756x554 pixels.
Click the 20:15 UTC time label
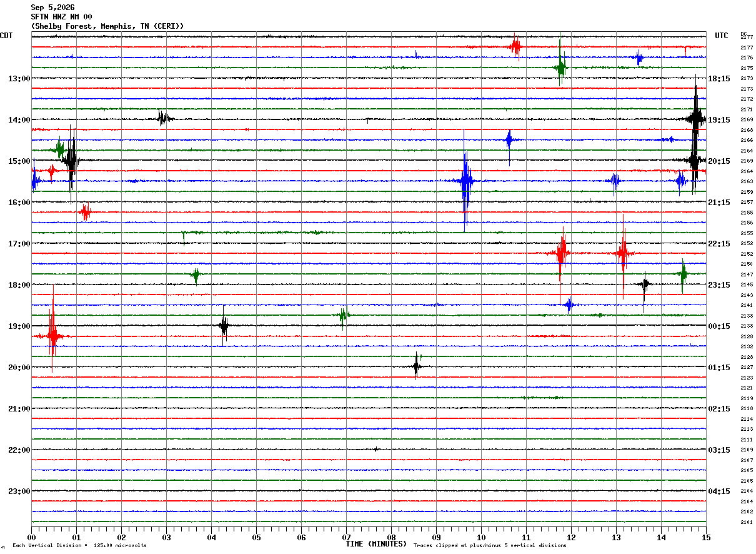tap(719, 161)
